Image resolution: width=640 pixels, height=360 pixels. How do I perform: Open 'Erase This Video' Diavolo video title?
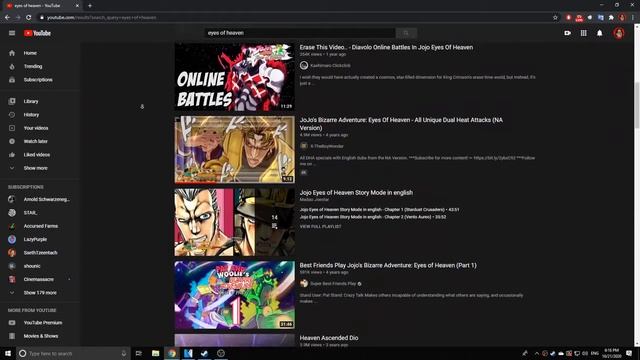pos(386,47)
